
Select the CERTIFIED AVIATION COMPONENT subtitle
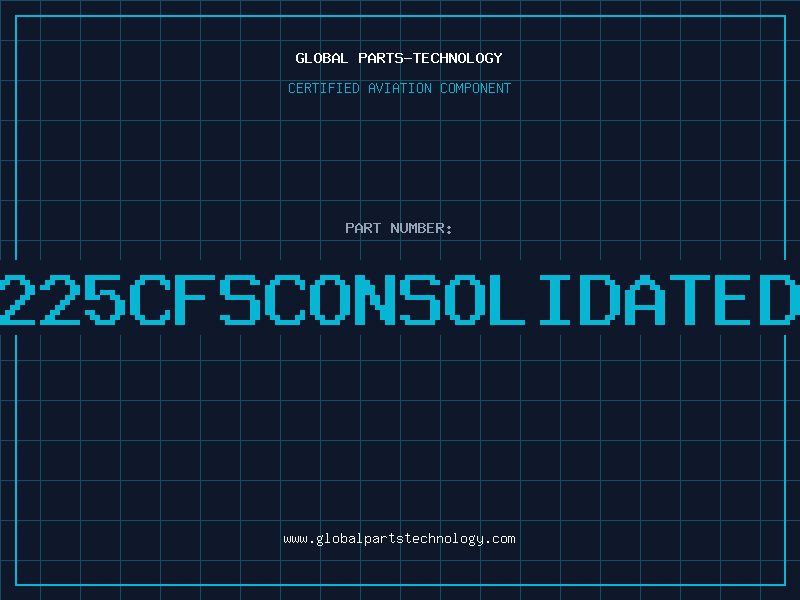399,88
